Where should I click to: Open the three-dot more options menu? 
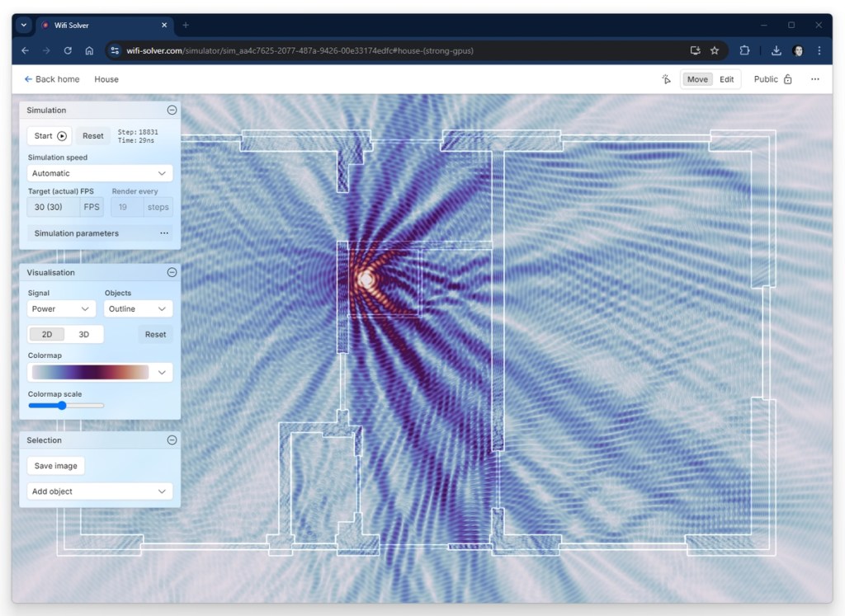point(814,79)
